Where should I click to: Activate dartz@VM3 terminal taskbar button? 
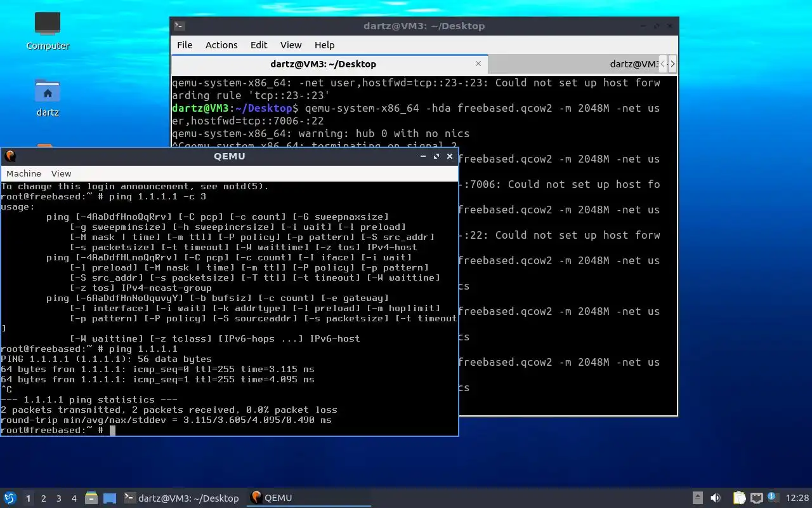coord(181,498)
